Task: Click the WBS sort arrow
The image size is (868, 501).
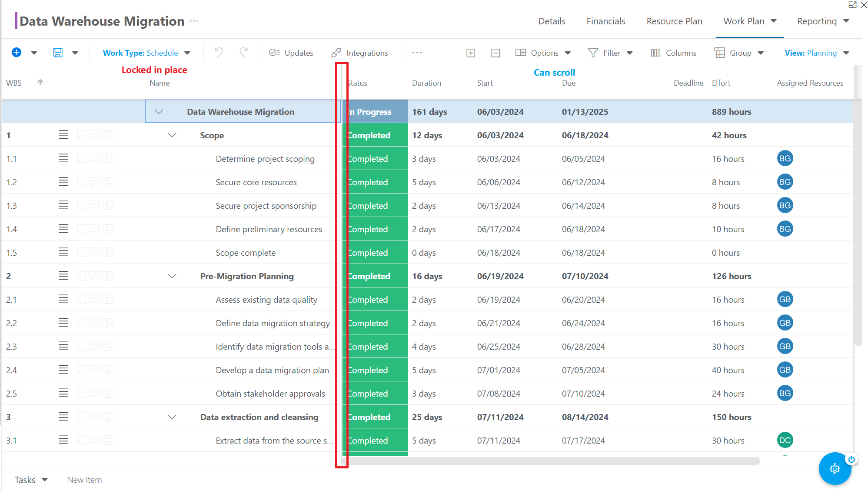Action: click(40, 82)
